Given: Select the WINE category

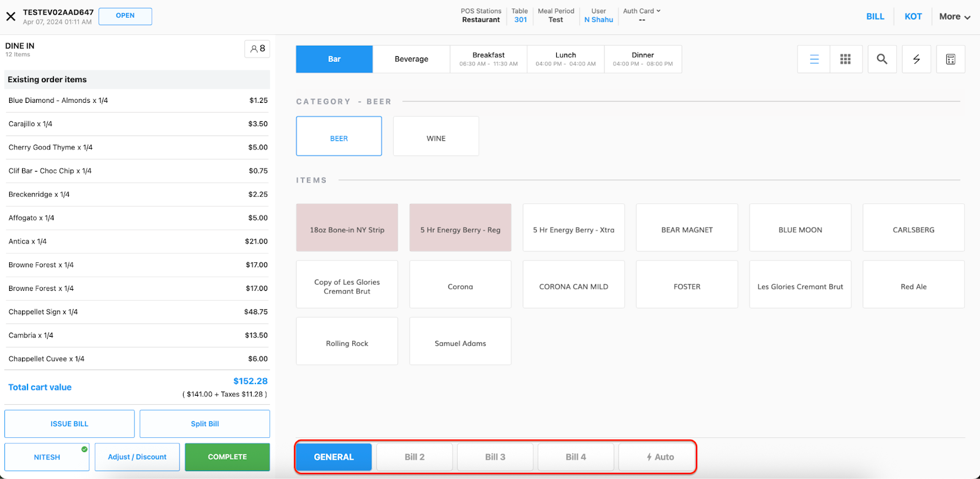Looking at the screenshot, I should (x=435, y=138).
